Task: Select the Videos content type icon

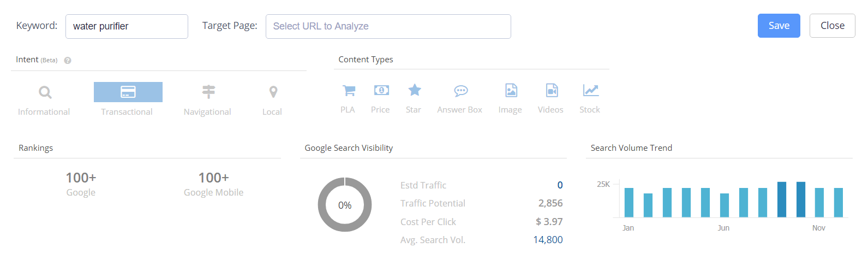Action: pyautogui.click(x=552, y=90)
